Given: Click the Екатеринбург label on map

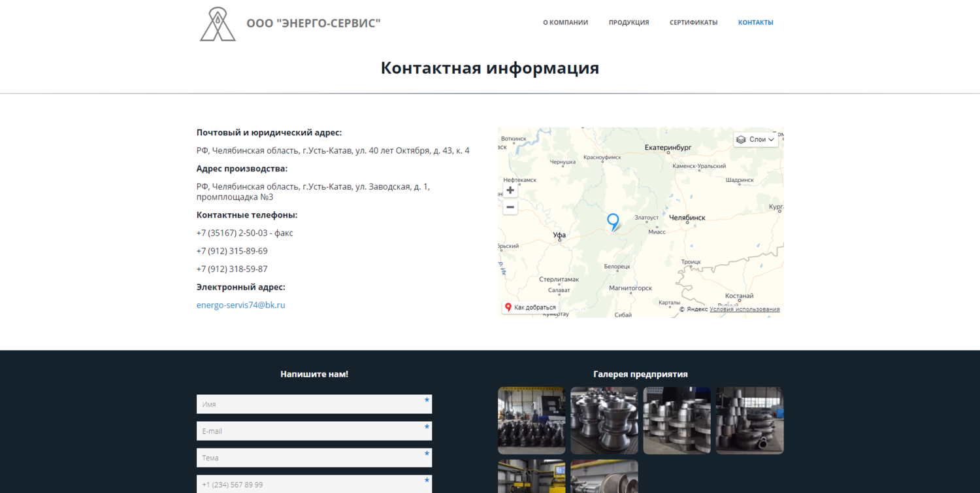Looking at the screenshot, I should 668,148.
